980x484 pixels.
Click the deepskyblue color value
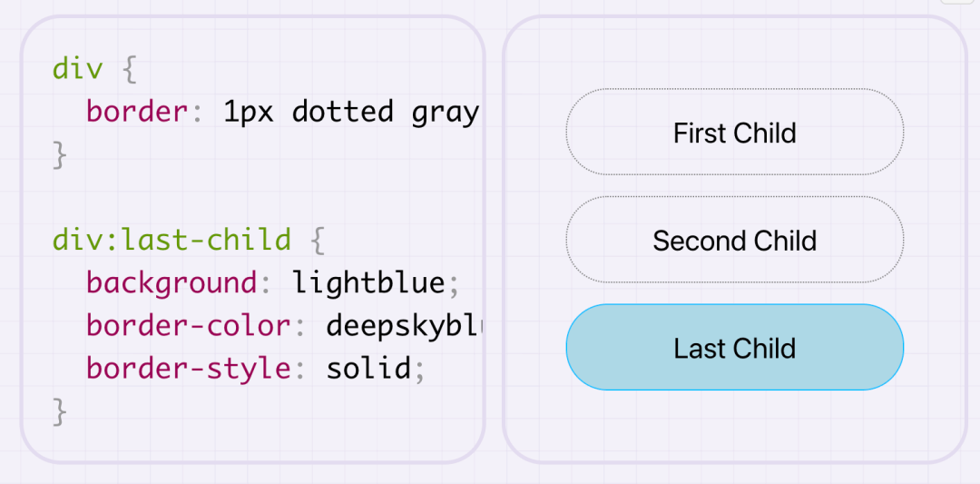click(x=404, y=326)
